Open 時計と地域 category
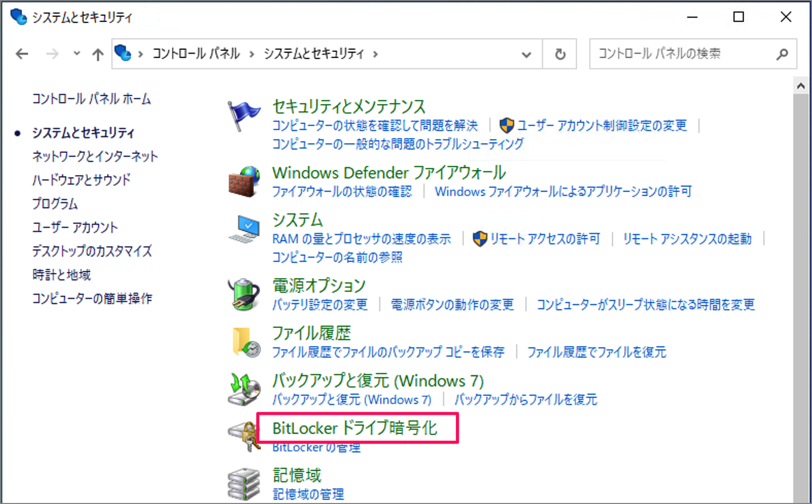This screenshot has width=812, height=504. pyautogui.click(x=61, y=275)
